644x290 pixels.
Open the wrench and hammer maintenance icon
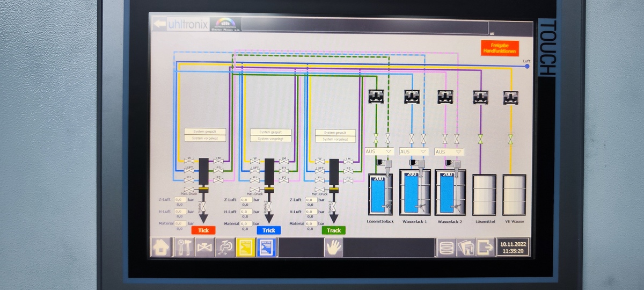183,248
